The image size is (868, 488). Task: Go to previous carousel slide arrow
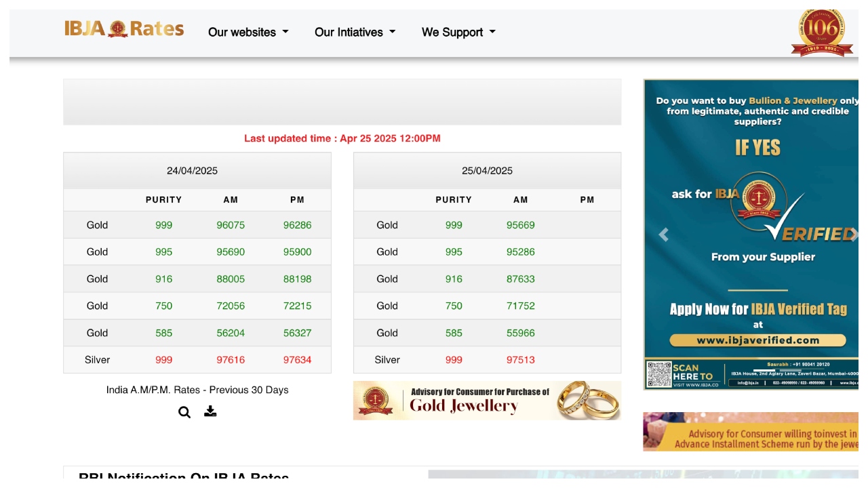click(663, 235)
